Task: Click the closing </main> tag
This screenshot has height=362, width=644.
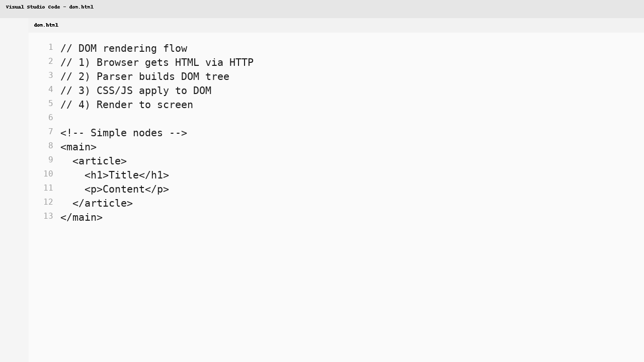Action: coord(81,217)
